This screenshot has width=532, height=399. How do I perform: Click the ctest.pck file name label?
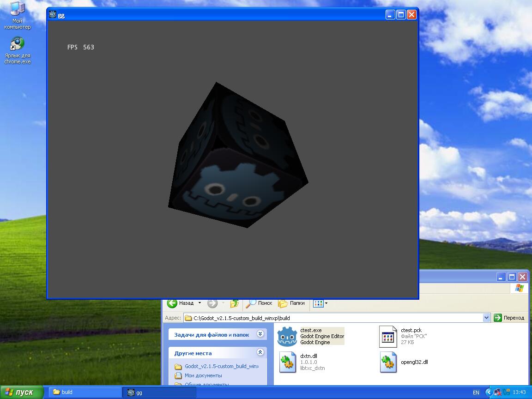pyautogui.click(x=411, y=330)
